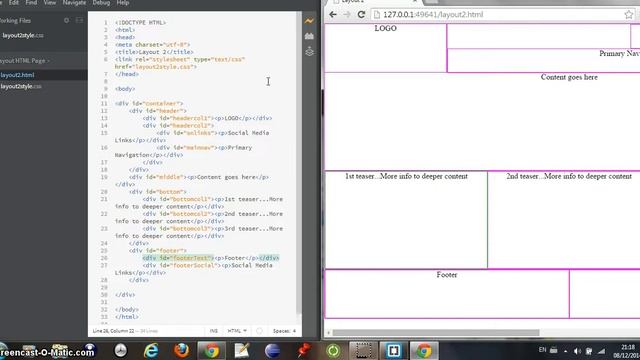This screenshot has height=360, width=640.
Task: Toggle the split view icon beside Working Files
Action: (79, 20)
